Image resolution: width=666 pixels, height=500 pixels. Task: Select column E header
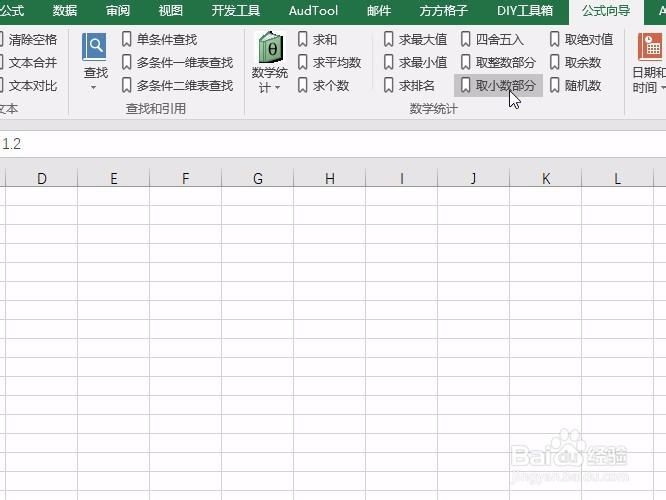[x=113, y=178]
